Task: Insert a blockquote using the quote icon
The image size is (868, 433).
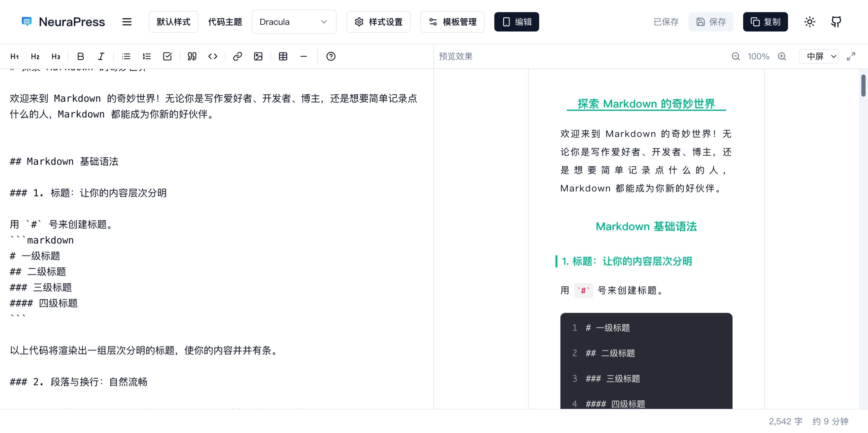Action: [x=192, y=56]
